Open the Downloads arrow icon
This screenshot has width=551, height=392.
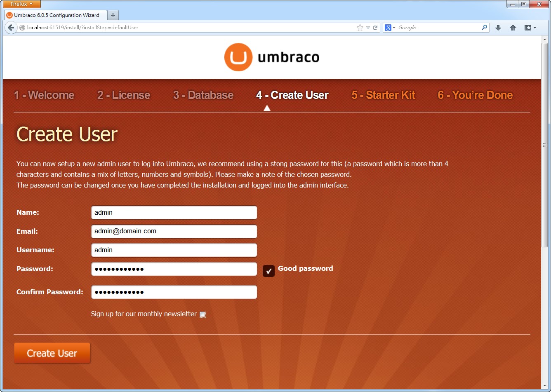pyautogui.click(x=498, y=28)
